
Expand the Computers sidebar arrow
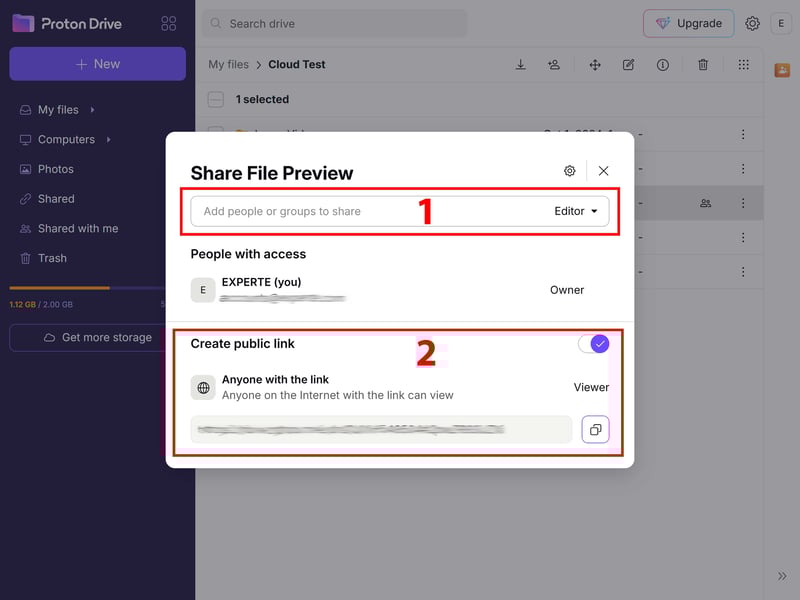pyautogui.click(x=109, y=139)
